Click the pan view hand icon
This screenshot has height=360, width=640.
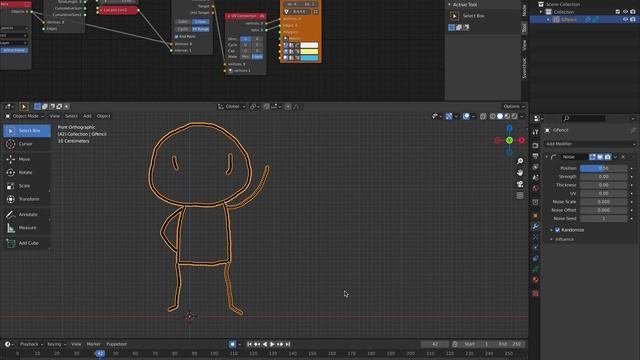520,173
